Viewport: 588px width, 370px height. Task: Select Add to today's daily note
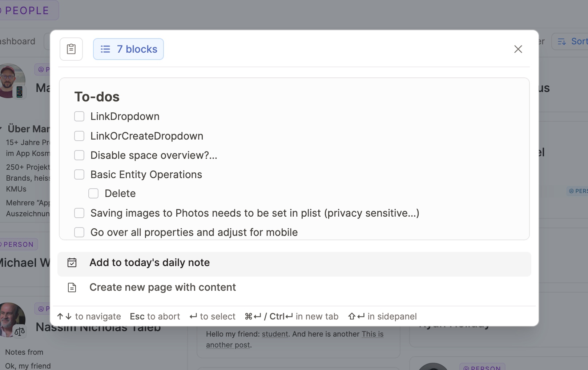coord(150,263)
